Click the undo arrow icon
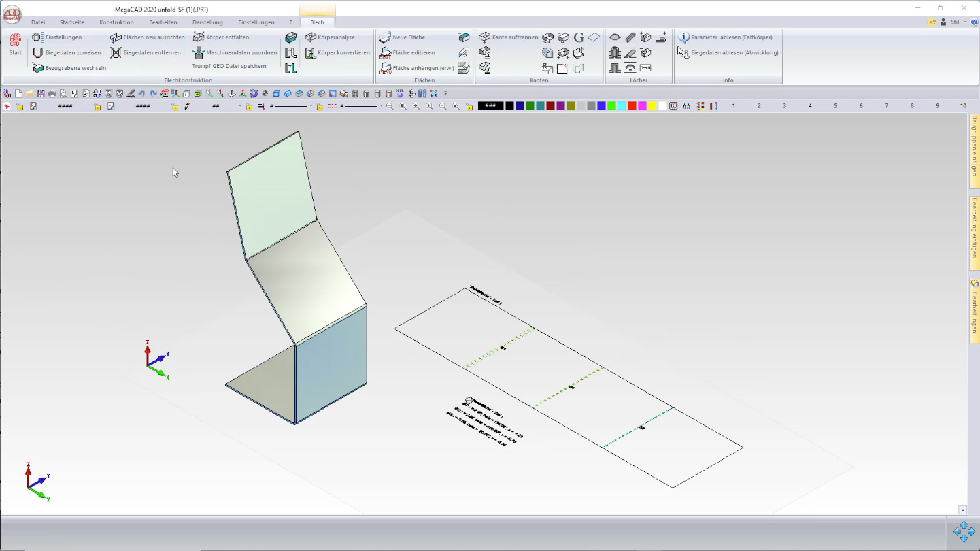 (141, 94)
